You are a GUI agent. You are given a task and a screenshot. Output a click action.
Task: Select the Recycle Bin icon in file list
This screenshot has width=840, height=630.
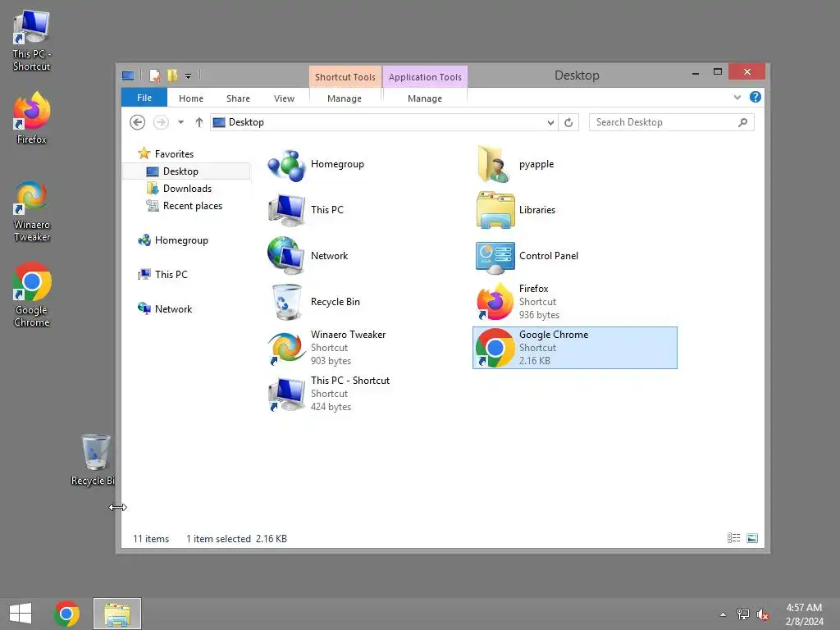click(287, 302)
